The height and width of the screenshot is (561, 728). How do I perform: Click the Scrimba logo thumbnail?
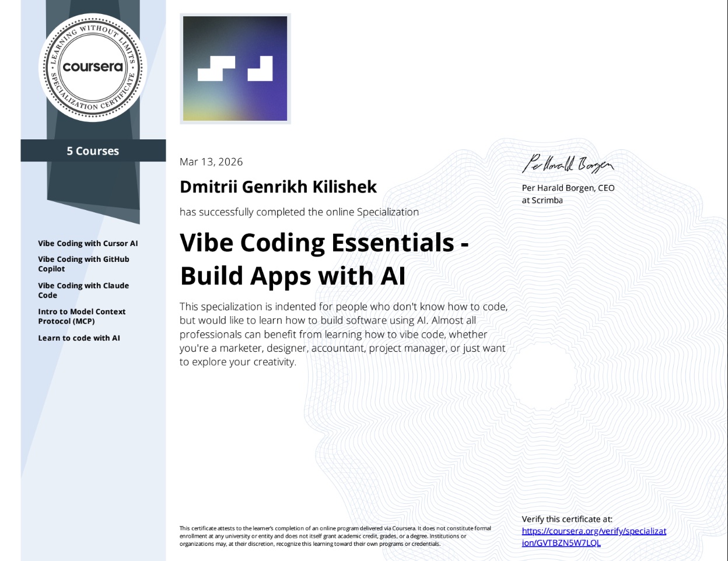coord(235,69)
